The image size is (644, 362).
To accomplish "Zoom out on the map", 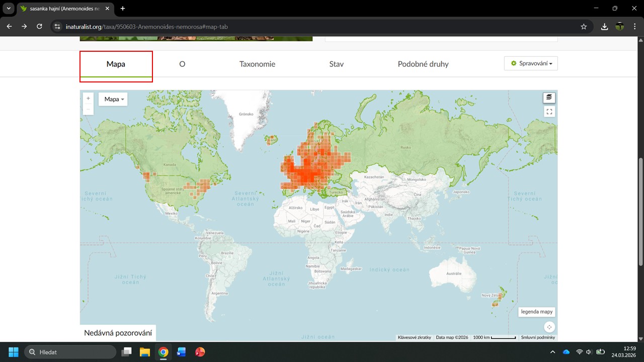I will pyautogui.click(x=88, y=109).
